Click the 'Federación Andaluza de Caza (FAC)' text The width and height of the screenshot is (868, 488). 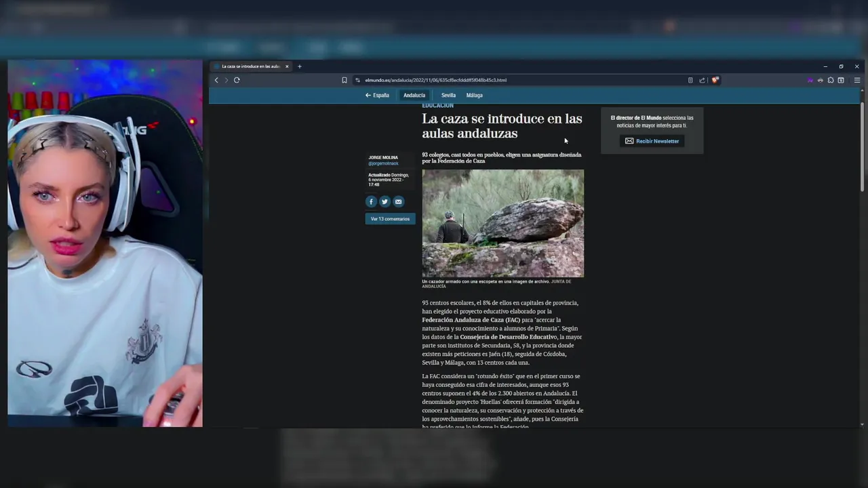(x=471, y=320)
